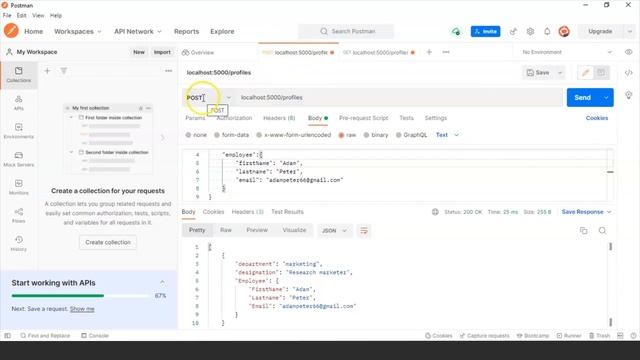Expand the Send button arrow
This screenshot has height=360, width=640.
[x=606, y=98]
